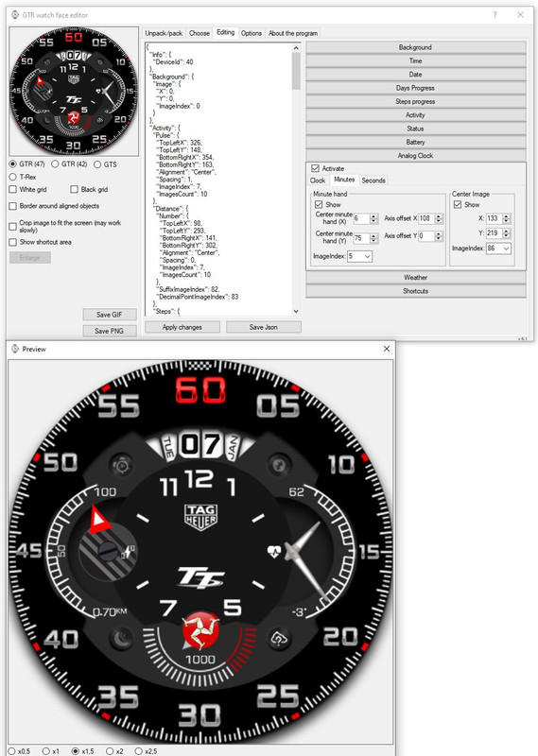This screenshot has width=538, height=756.
Task: Expand the Status section
Action: coord(415,129)
